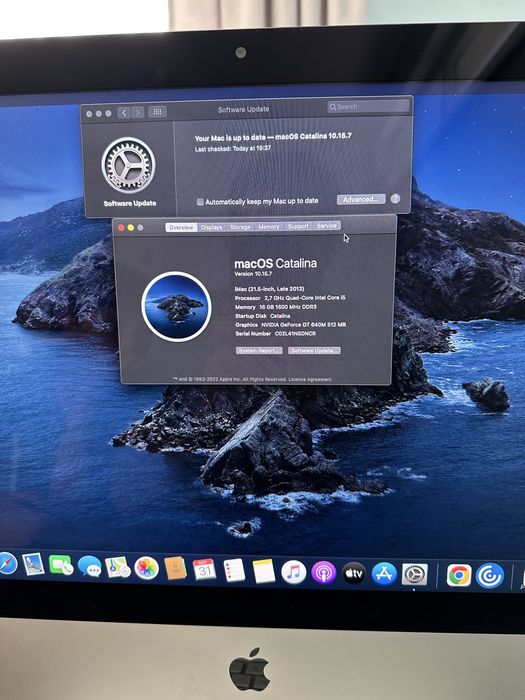
Task: Click the 2,7 GHz Quad-Core Intel Core i5 text
Action: coord(305,297)
